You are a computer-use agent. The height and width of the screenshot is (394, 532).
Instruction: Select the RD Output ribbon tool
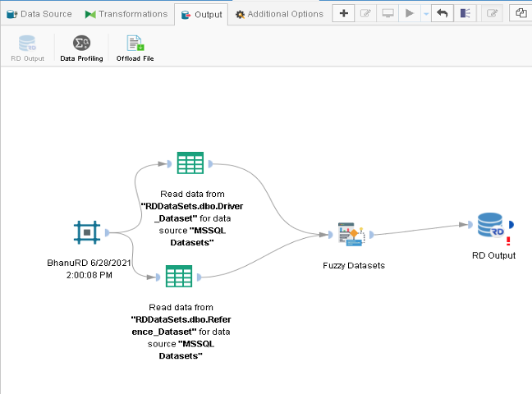coord(27,48)
